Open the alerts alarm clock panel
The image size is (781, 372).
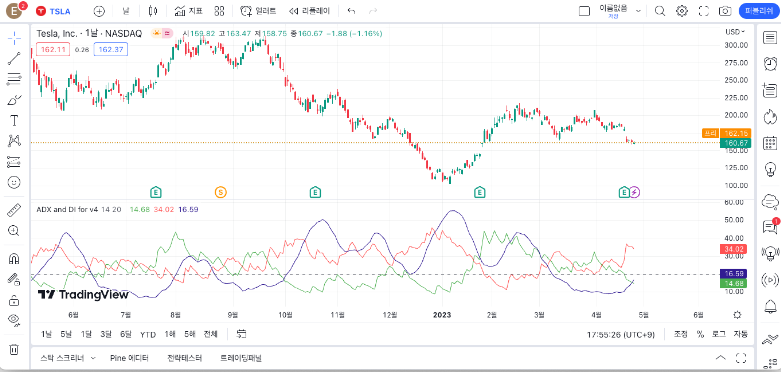point(770,64)
